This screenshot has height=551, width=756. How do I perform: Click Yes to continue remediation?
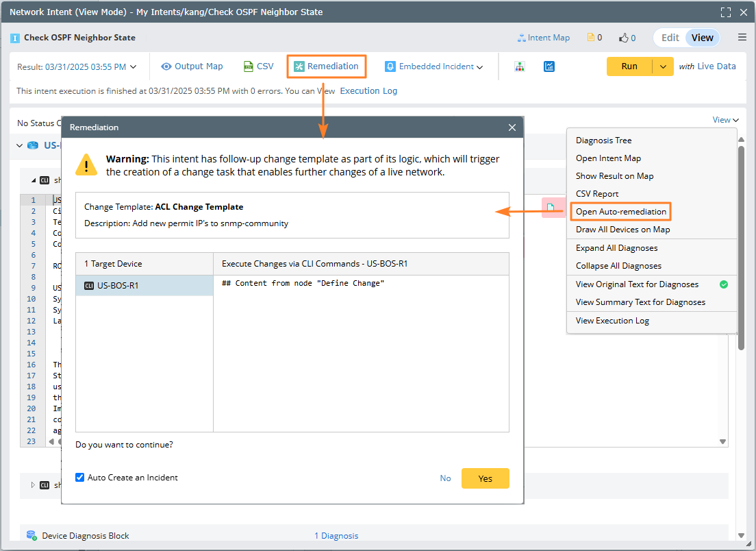point(485,478)
